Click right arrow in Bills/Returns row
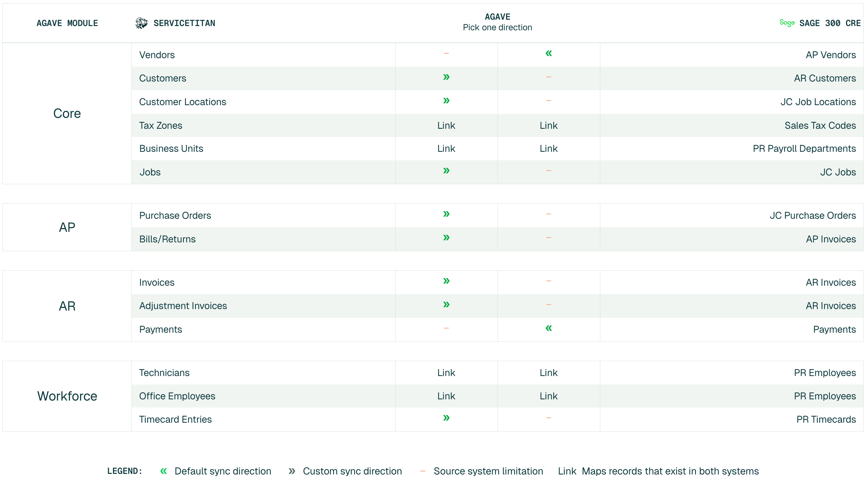The image size is (868, 486). tap(446, 238)
